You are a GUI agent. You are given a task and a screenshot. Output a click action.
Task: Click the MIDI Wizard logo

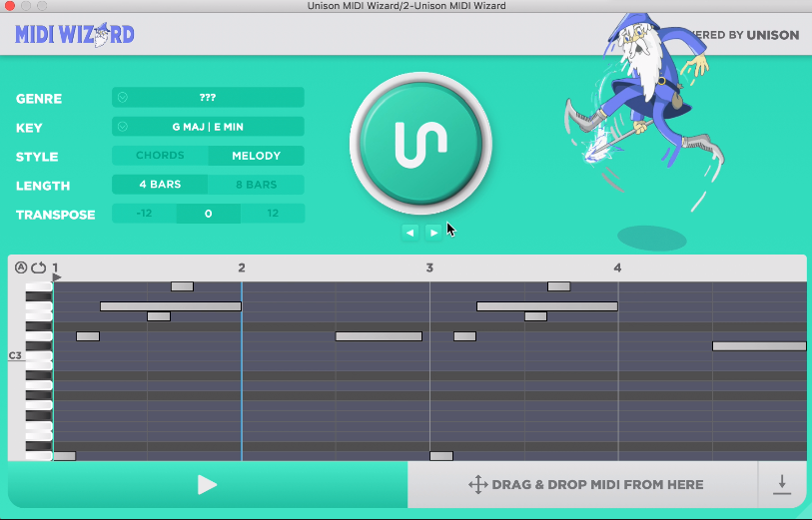coord(75,35)
